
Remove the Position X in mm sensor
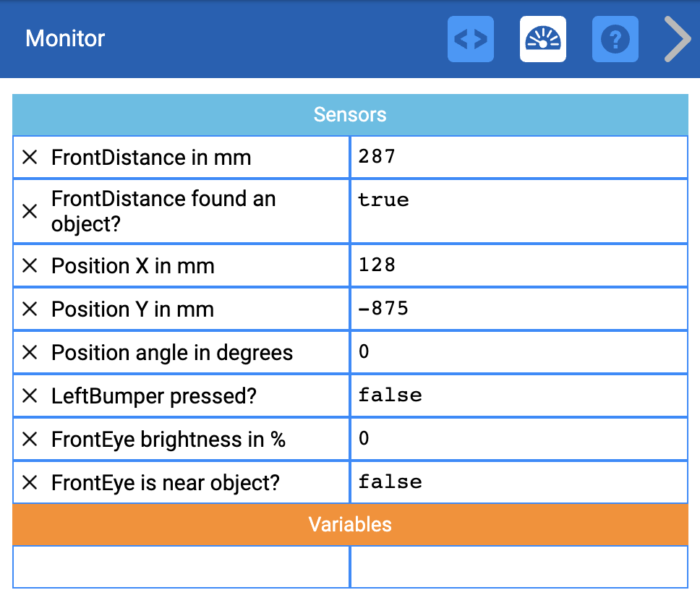point(30,265)
